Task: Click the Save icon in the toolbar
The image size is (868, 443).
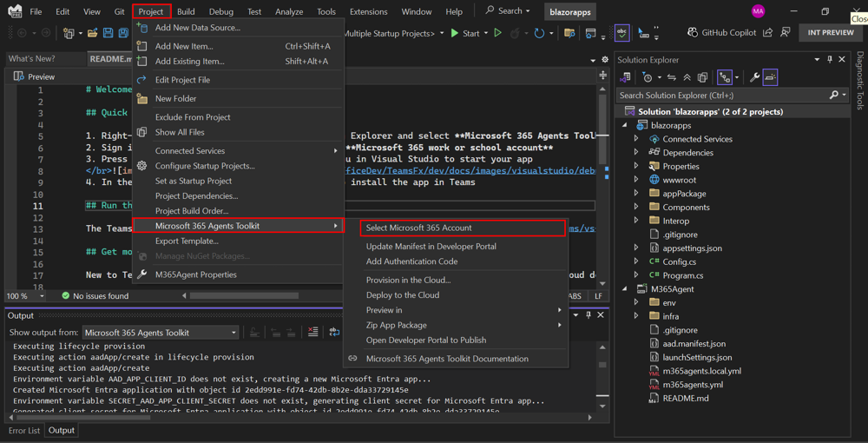Action: pyautogui.click(x=109, y=33)
